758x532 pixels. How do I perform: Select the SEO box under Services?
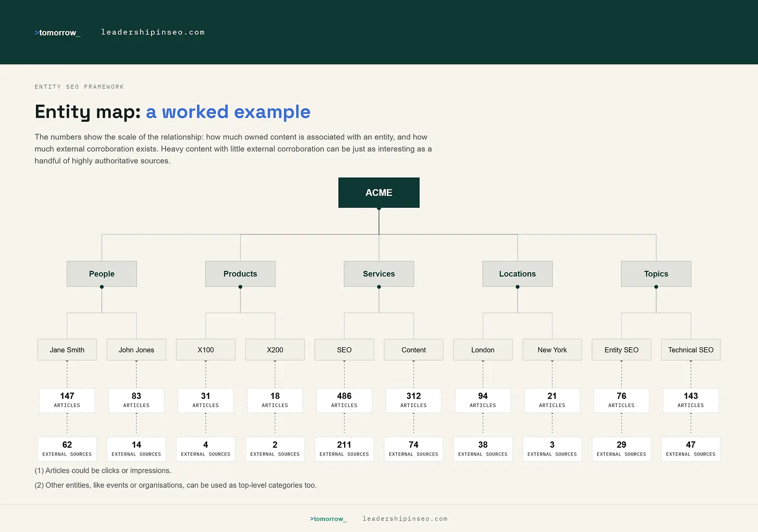pyautogui.click(x=344, y=350)
